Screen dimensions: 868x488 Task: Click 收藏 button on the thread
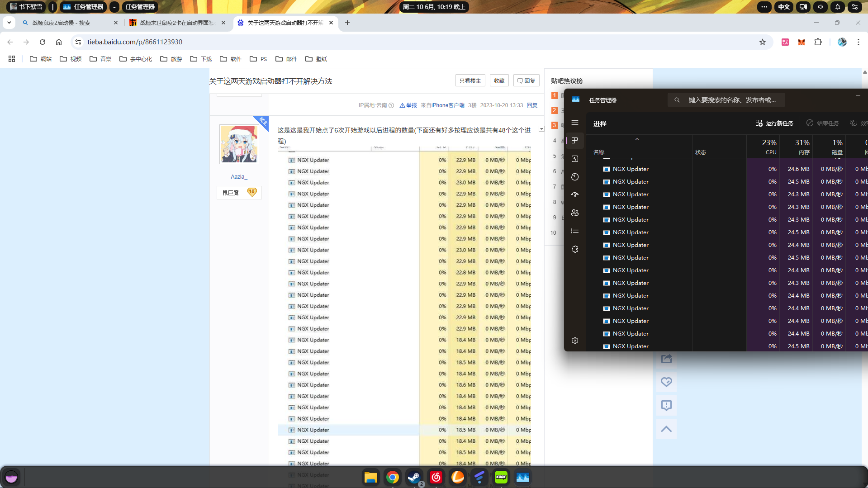tap(499, 81)
